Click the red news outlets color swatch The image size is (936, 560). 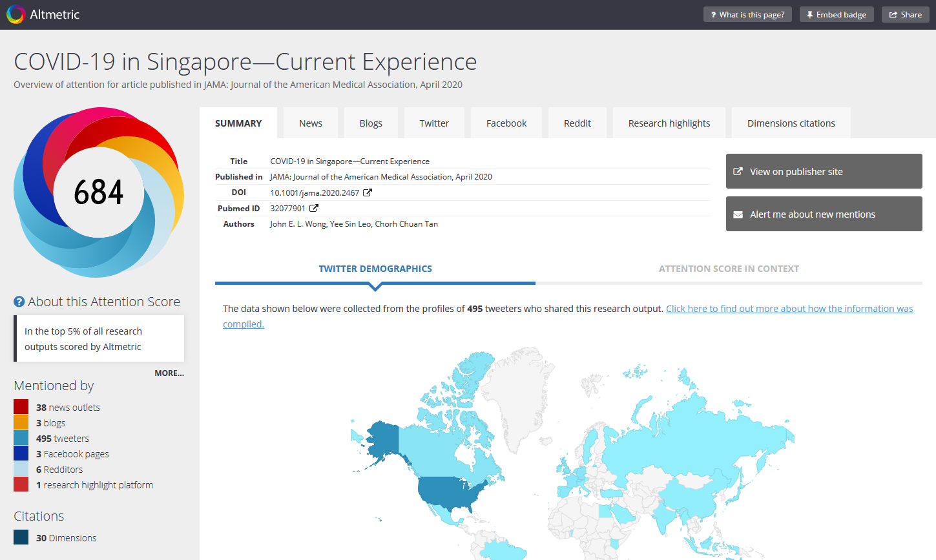21,407
